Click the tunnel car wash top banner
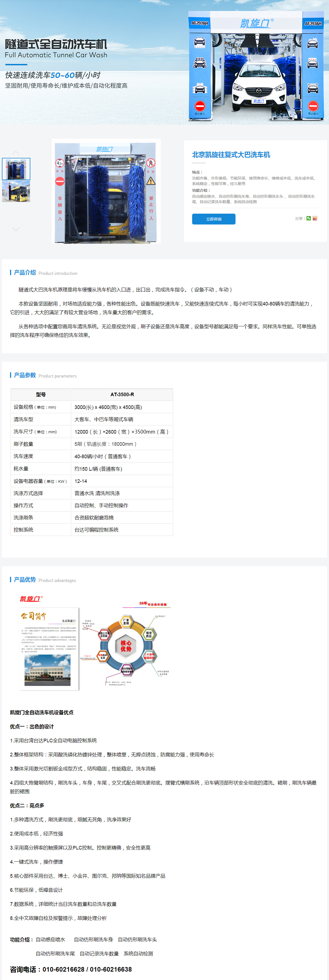 coord(164,62)
